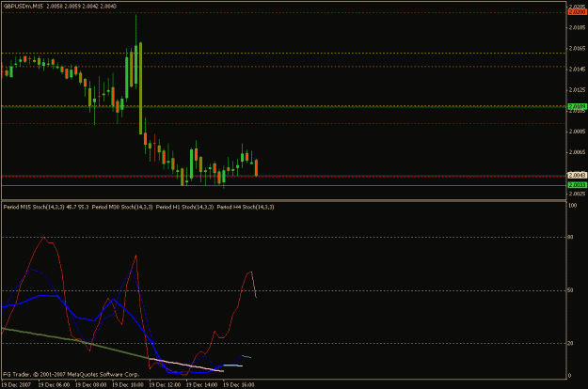Select the olive-green trendline in stochastic window

(75, 339)
